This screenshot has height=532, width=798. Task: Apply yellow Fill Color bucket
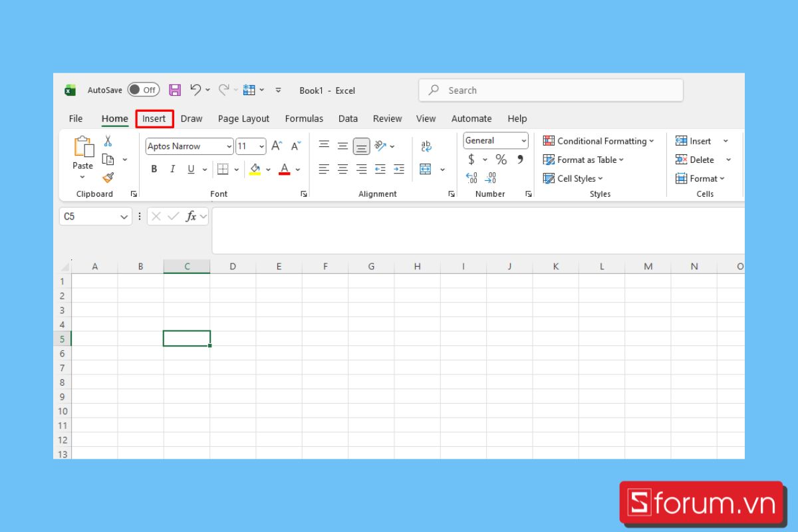(x=255, y=169)
